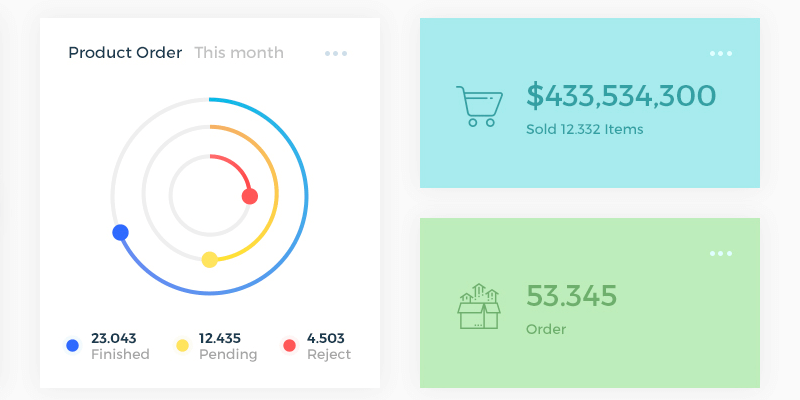This screenshot has width=800, height=400.
Task: Click the Product Order title
Action: [125, 53]
